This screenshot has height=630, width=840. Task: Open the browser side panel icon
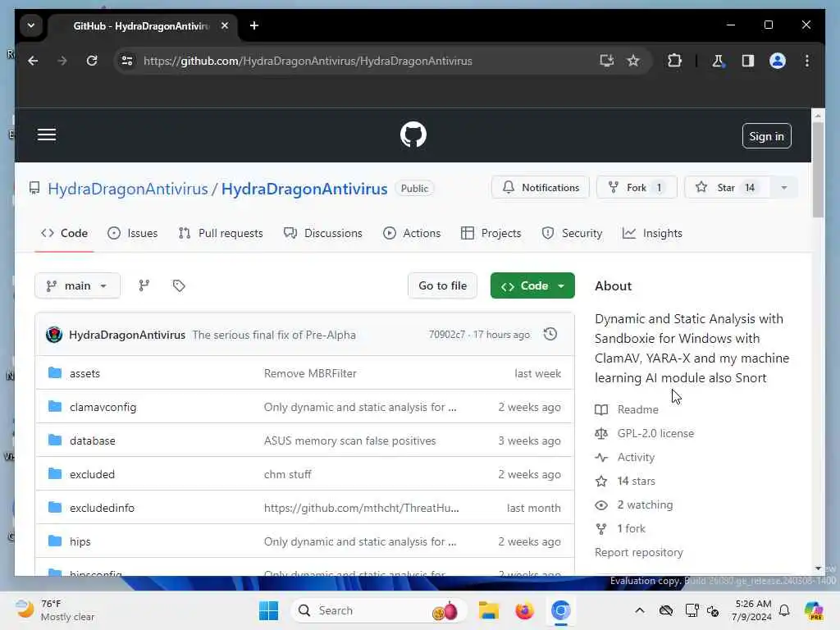748,61
